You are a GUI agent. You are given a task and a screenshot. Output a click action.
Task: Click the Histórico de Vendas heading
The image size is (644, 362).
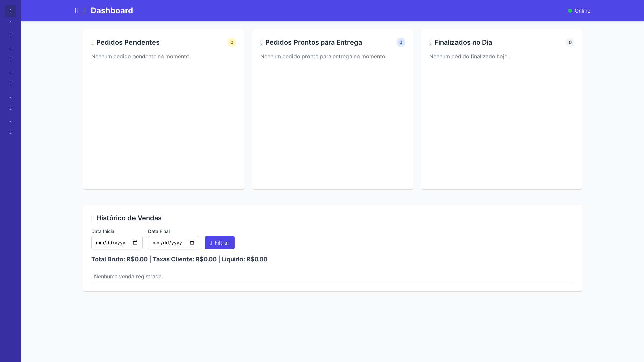[129, 218]
